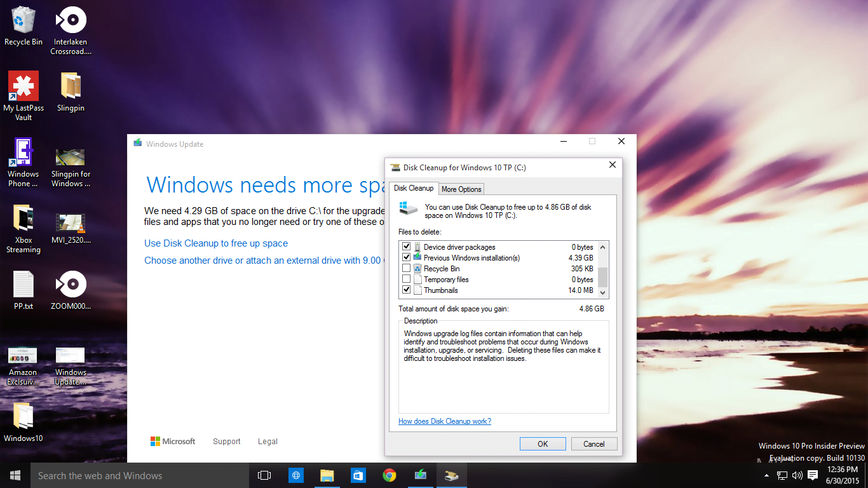The image size is (868, 488).
Task: Uncheck Previous Windows installation(s) checkbox
Action: pyautogui.click(x=407, y=258)
